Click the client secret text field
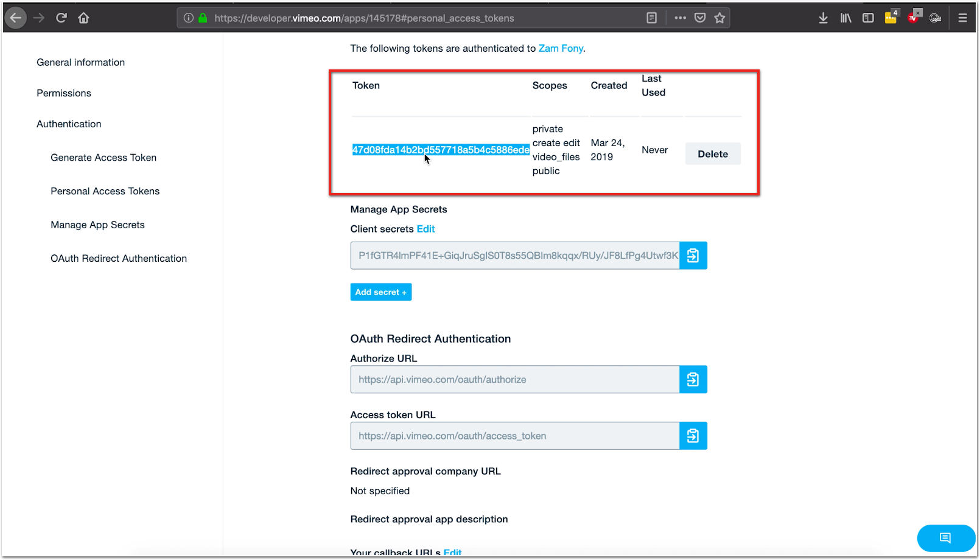This screenshot has width=980, height=560. (x=515, y=256)
